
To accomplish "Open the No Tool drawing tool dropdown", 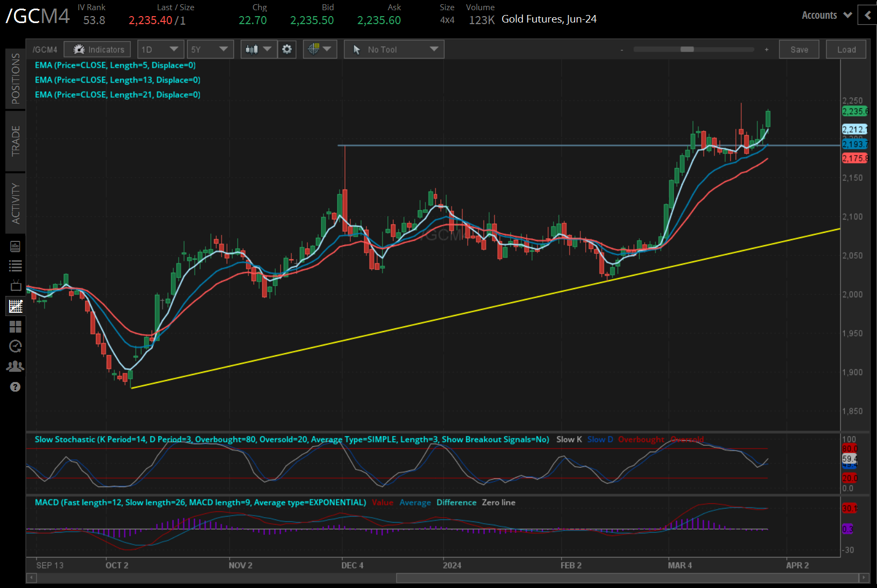I will [x=394, y=49].
